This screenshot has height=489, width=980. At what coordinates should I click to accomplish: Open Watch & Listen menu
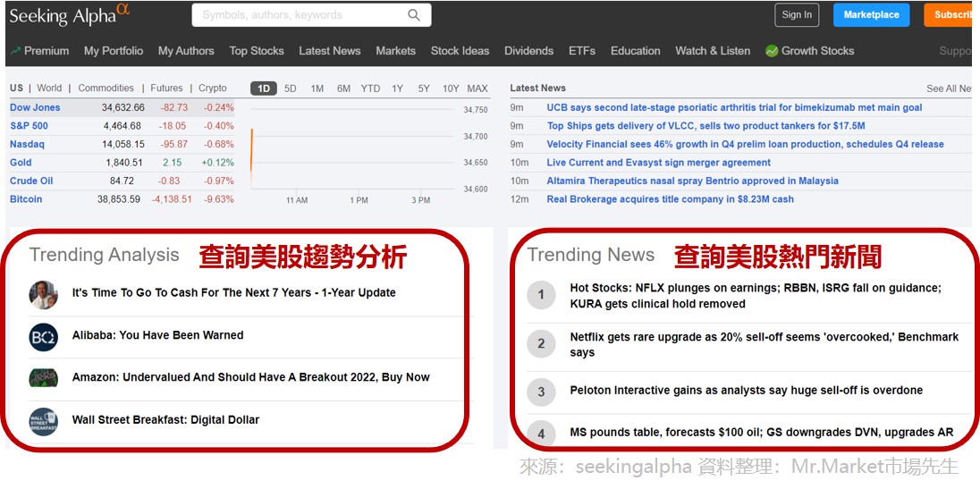[x=713, y=51]
